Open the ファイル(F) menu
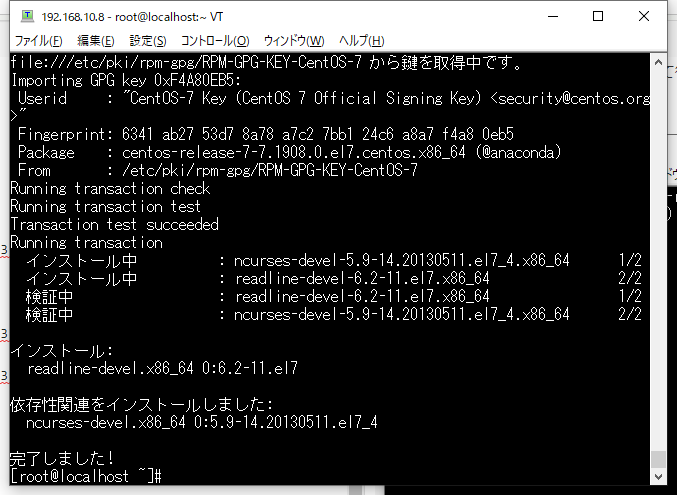677x495 pixels. point(38,41)
